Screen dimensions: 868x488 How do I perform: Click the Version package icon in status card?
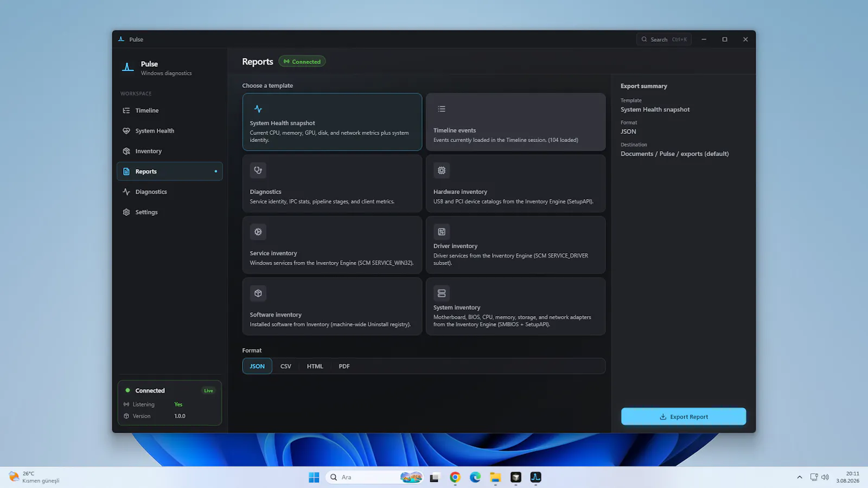coord(126,416)
